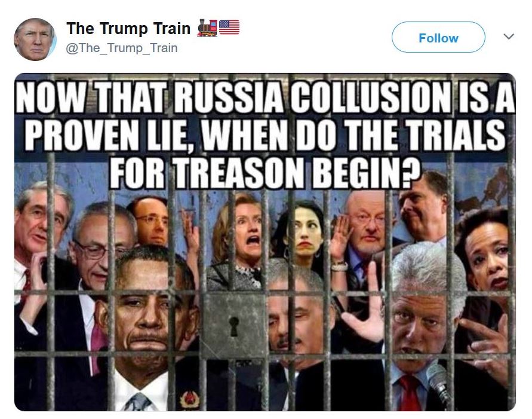
Task: Click the 'FOR TREASON BEGIN?' caption text
Action: tap(265, 173)
